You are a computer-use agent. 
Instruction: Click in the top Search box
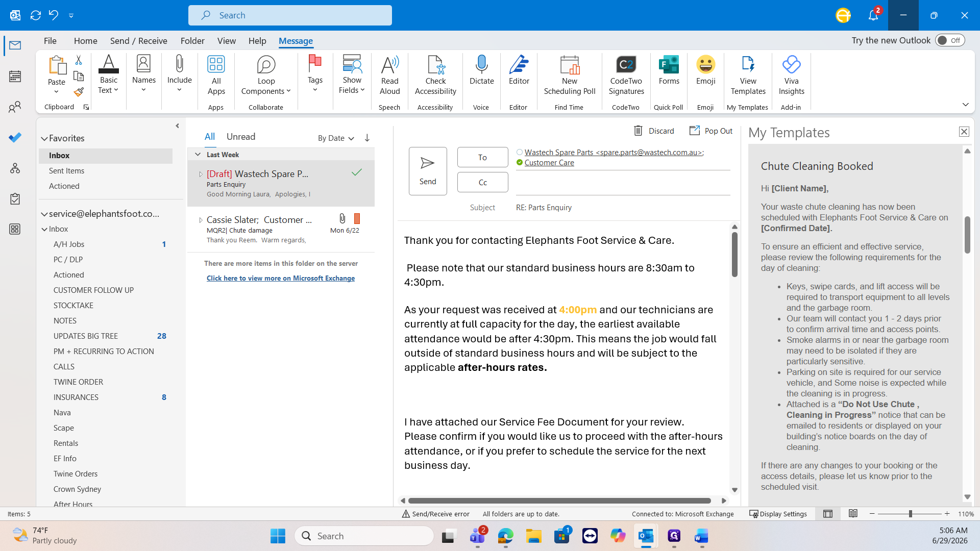tap(290, 15)
